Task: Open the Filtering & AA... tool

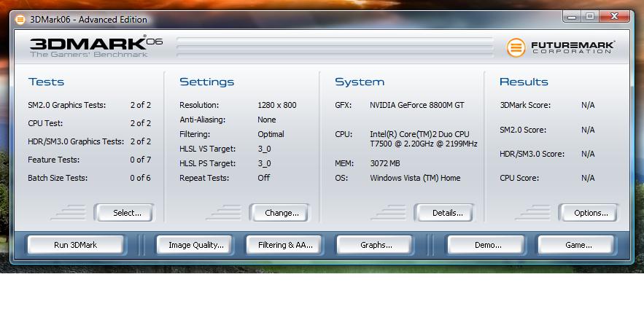Action: click(x=284, y=245)
